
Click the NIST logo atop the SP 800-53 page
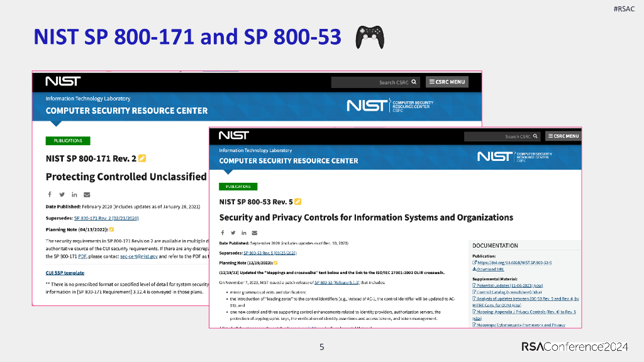[233, 135]
